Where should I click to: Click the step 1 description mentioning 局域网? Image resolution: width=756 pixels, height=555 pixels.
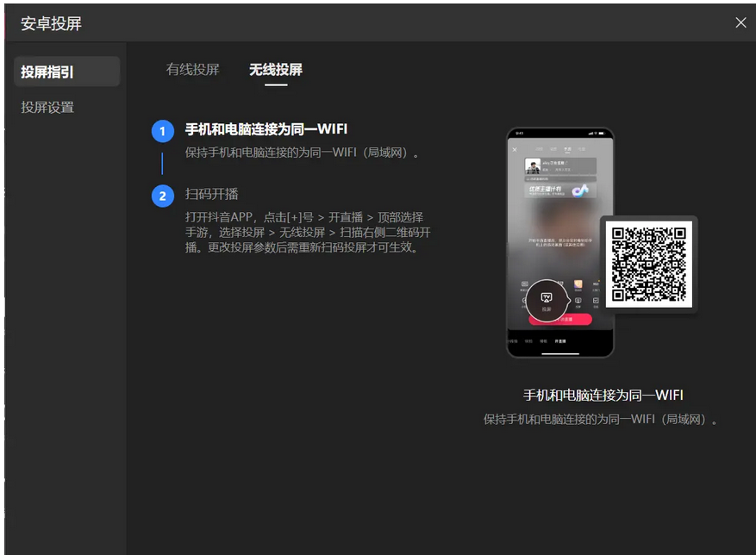click(303, 153)
